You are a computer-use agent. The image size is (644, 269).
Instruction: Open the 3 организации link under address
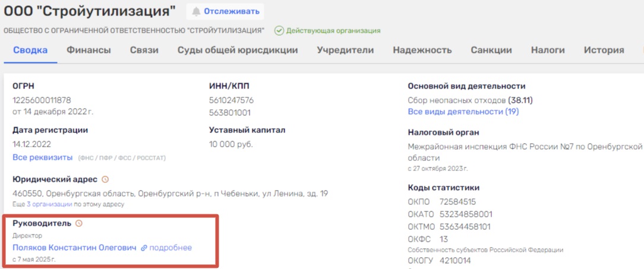point(49,204)
